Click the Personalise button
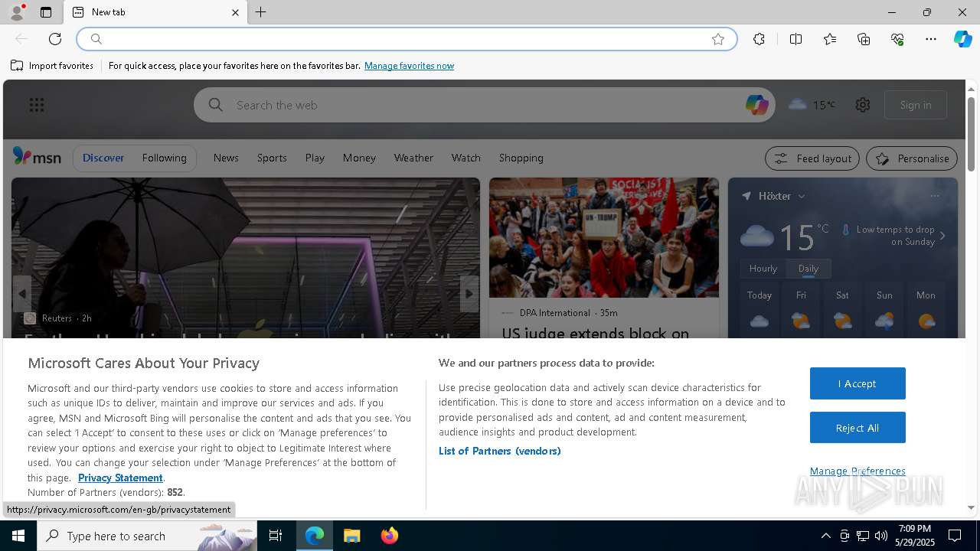The height and width of the screenshot is (551, 980). (x=912, y=158)
